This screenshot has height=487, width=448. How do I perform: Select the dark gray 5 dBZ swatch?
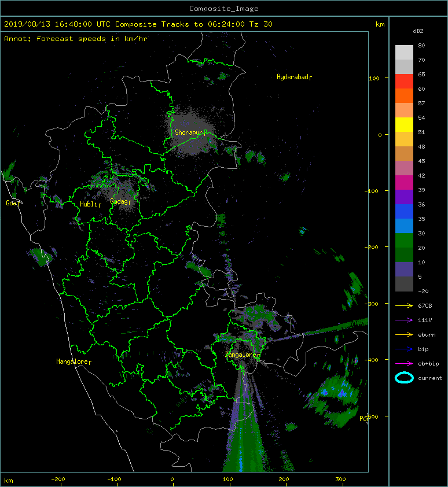tap(404, 283)
